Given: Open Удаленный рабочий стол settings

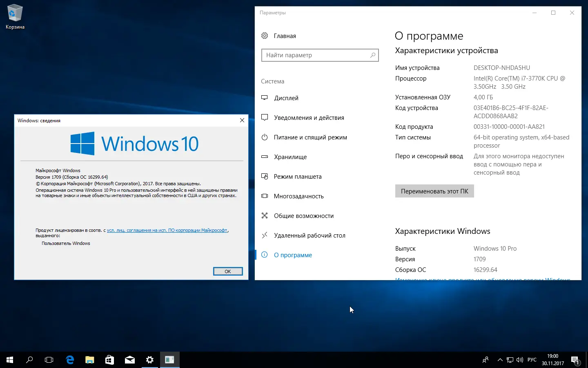Looking at the screenshot, I should click(309, 235).
